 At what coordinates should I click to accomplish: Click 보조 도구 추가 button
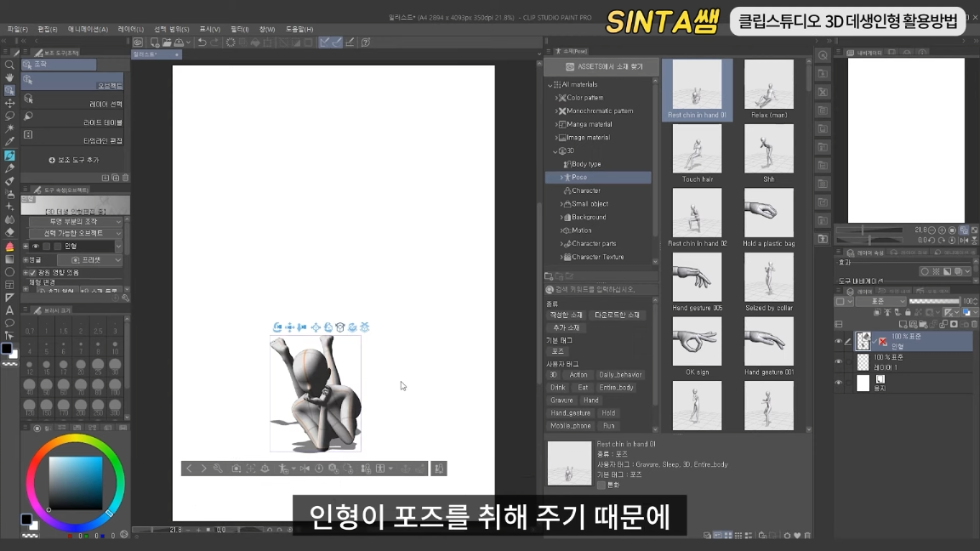[74, 160]
